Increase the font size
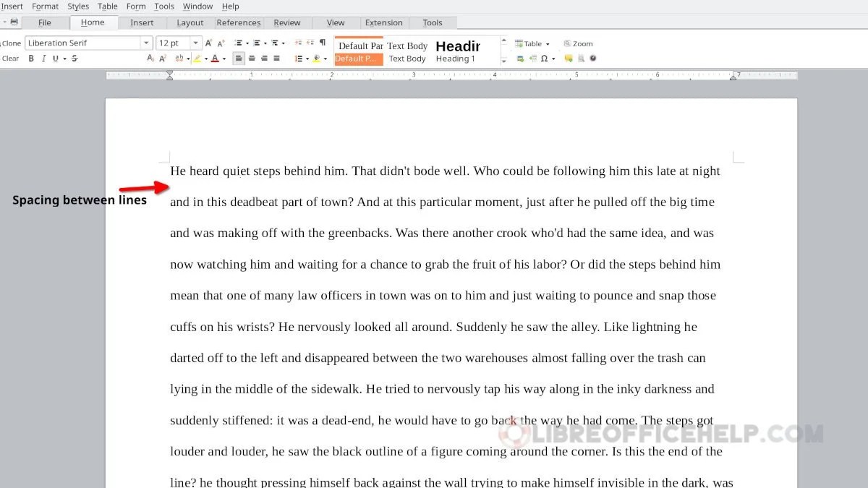This screenshot has height=488, width=868. [208, 43]
